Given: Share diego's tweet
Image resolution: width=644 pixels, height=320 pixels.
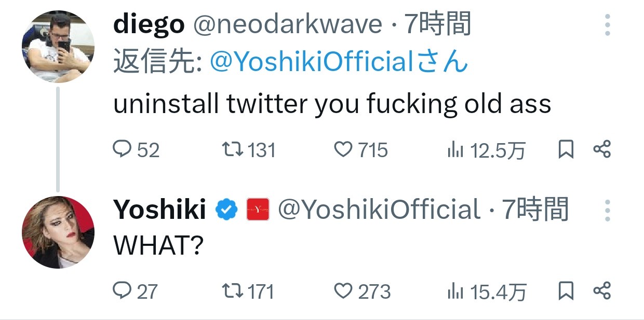Looking at the screenshot, I should coord(601,150).
